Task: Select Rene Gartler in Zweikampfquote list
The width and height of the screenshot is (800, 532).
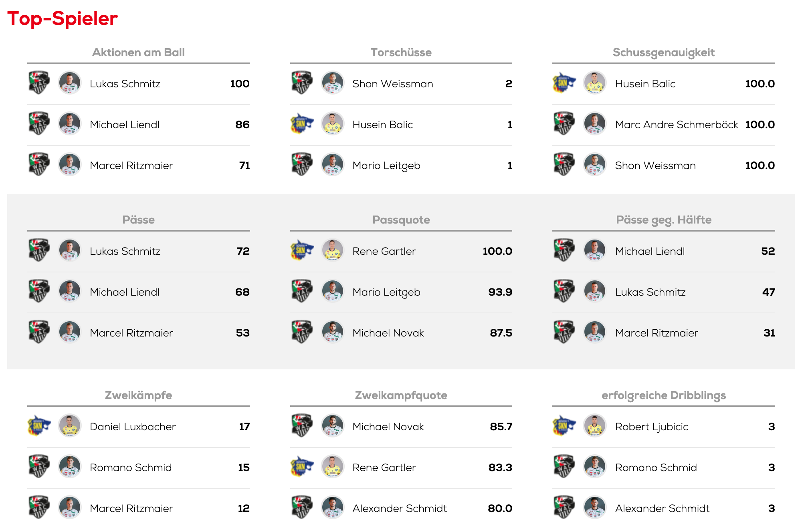Action: click(x=384, y=468)
